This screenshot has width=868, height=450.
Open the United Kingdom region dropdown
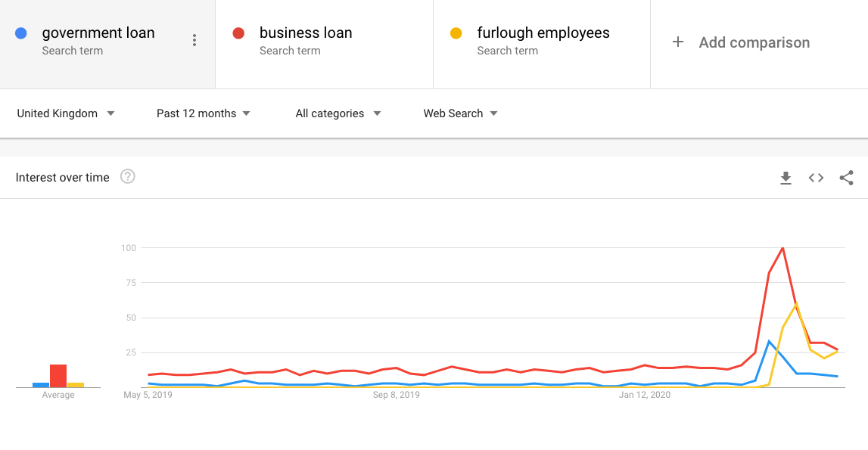click(66, 113)
